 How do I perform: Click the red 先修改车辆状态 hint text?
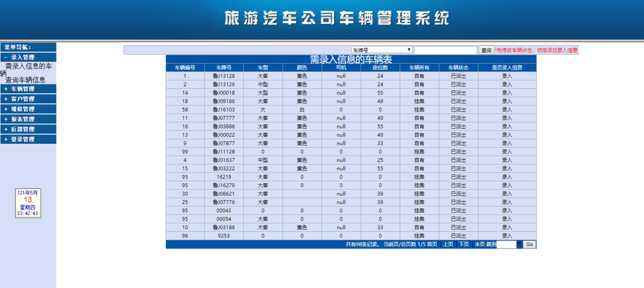(x=536, y=50)
